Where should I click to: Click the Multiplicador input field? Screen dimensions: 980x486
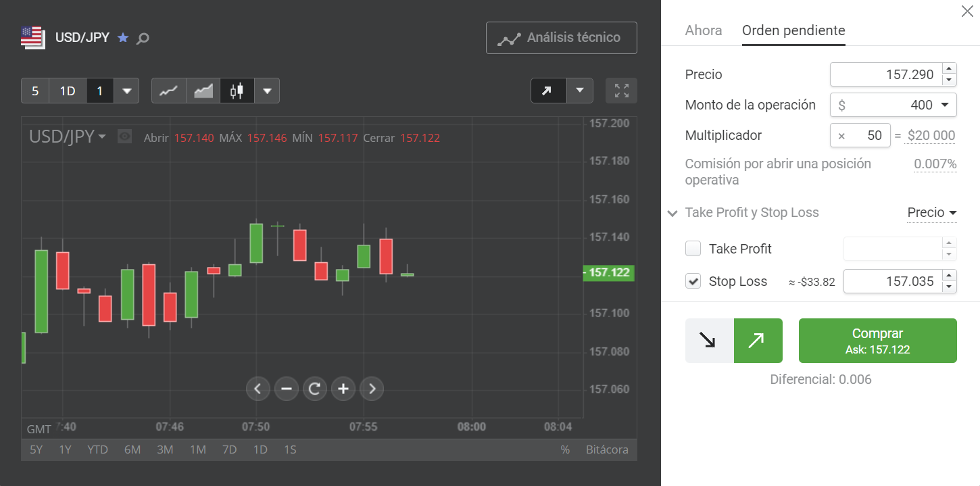(860, 135)
